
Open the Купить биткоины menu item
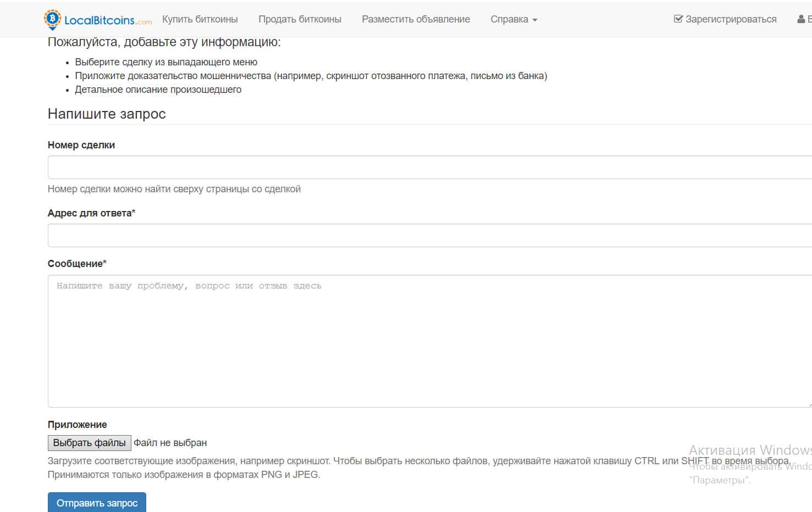200,19
